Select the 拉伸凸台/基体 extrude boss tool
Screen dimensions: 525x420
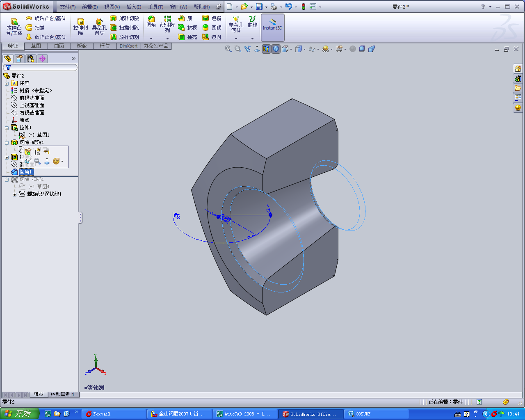tap(14, 27)
